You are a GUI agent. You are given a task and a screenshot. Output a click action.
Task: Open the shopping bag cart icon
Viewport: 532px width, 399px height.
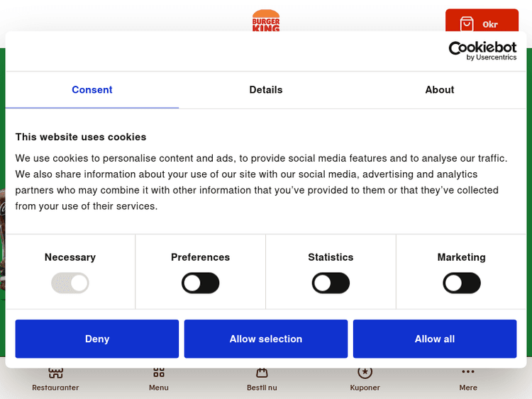[466, 24]
